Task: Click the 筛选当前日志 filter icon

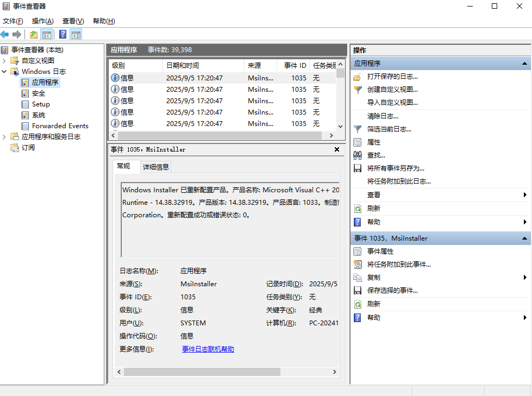Action: pos(357,129)
